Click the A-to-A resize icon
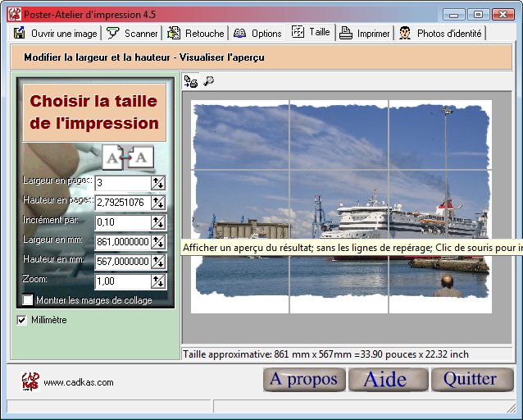Viewport: 523px width, 420px height. [x=128, y=156]
